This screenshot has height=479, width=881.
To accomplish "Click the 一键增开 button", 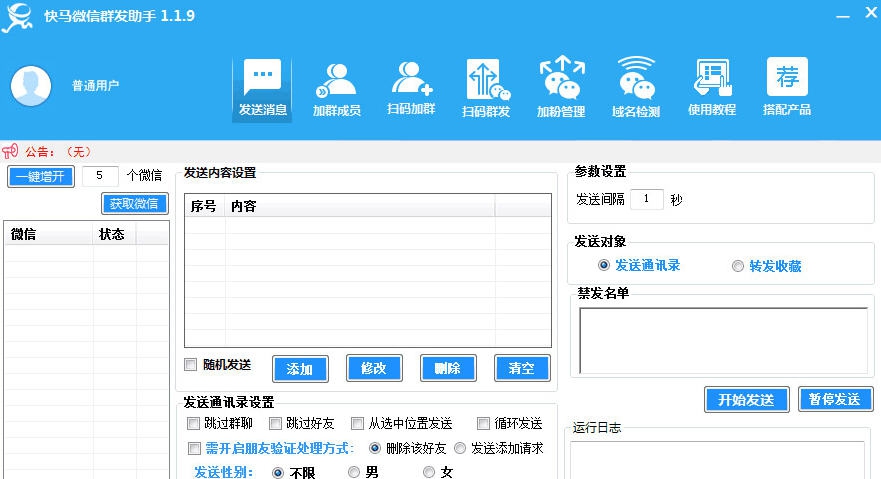I will coord(41,177).
